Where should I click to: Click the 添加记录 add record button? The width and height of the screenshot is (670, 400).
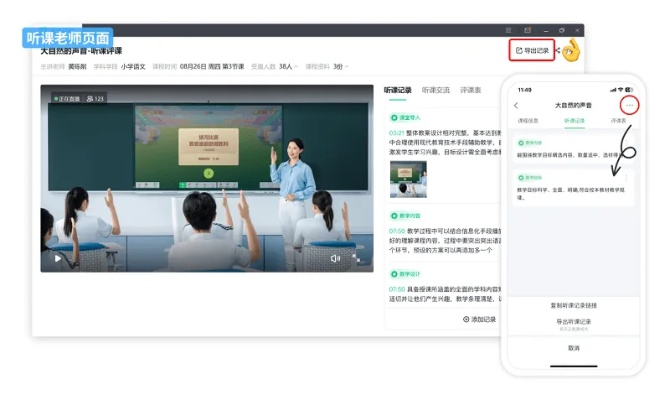click(x=479, y=319)
